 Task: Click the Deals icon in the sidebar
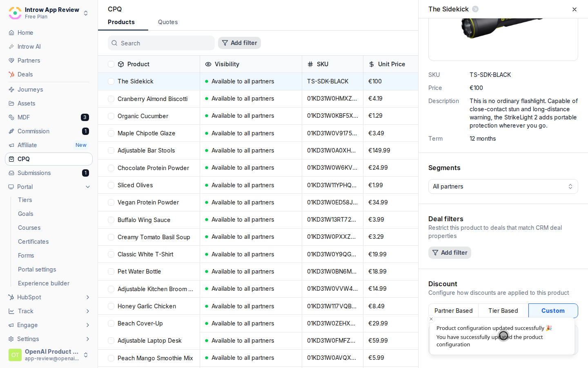11,74
